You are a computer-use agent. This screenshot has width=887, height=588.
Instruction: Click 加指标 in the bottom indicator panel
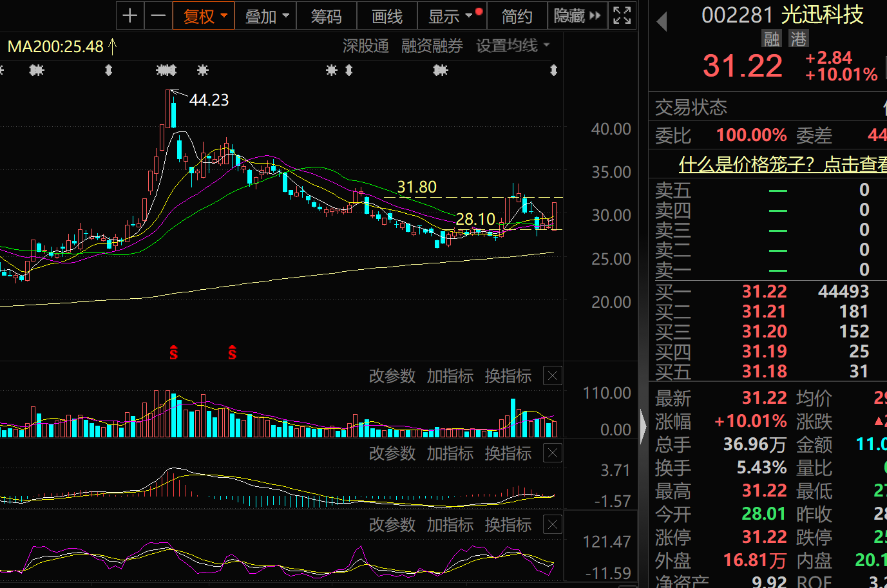point(450,524)
